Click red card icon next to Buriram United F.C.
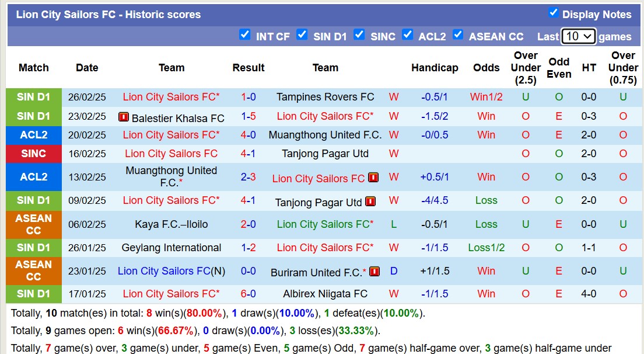Screen dimensions: 644x354 point(374,271)
